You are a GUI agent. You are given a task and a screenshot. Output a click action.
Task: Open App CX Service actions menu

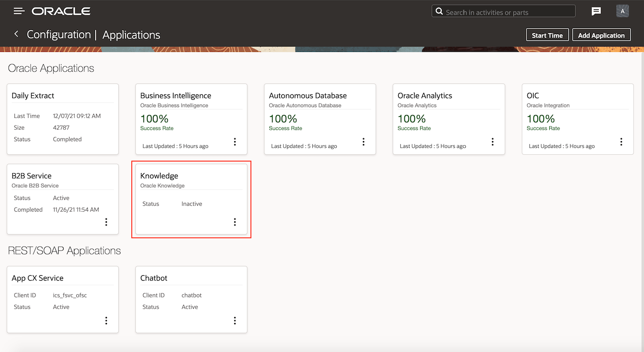[x=106, y=320]
